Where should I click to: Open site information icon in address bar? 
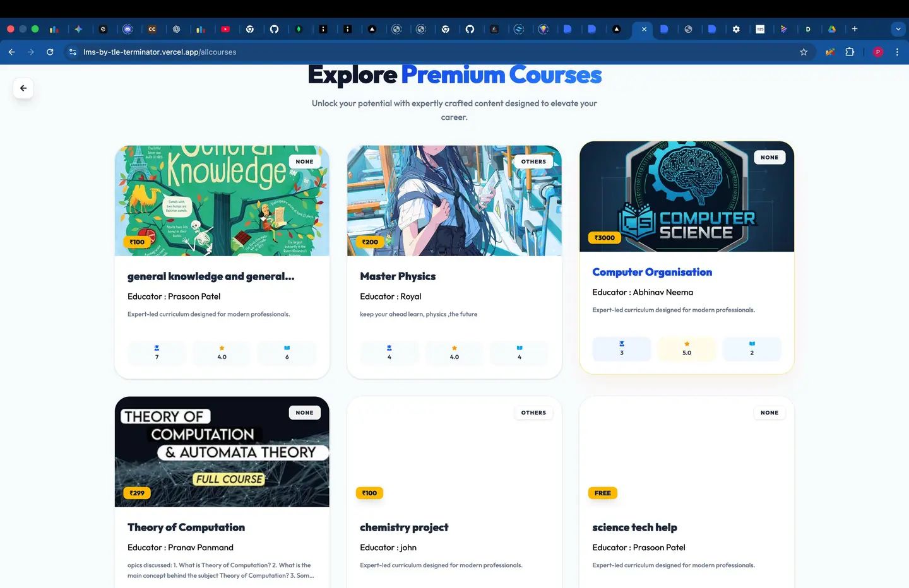pyautogui.click(x=73, y=52)
